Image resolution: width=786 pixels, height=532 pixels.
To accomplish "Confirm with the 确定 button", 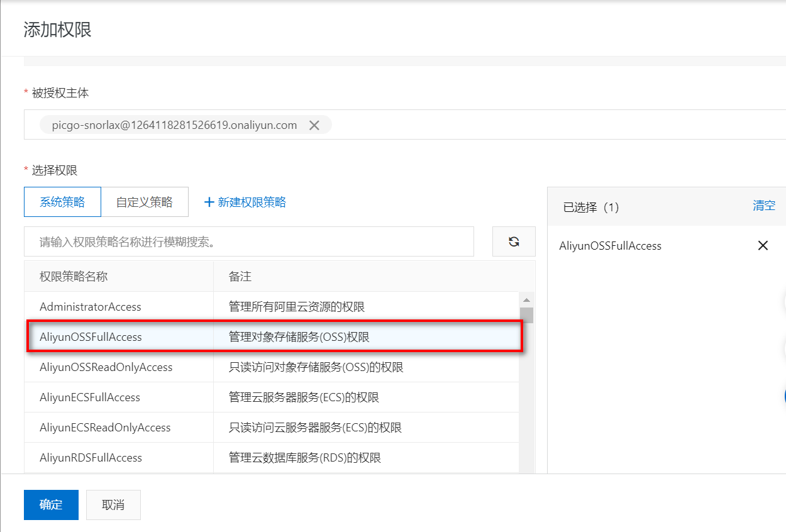I will tap(51, 505).
